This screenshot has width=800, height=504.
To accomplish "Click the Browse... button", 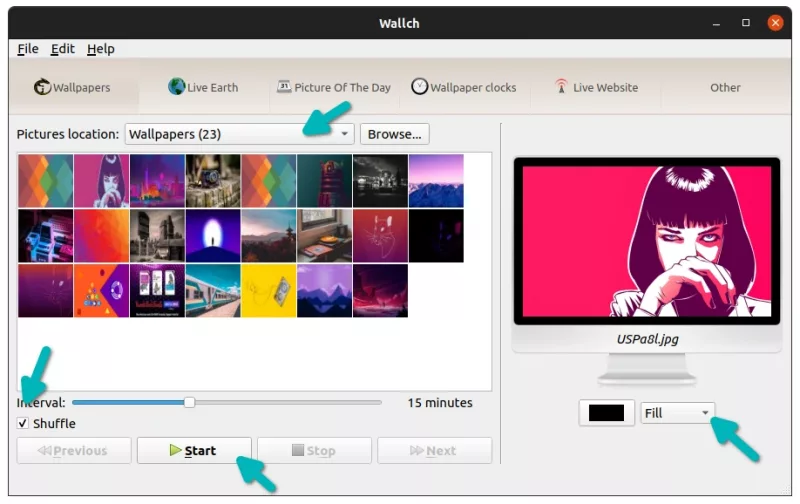I will click(x=394, y=134).
